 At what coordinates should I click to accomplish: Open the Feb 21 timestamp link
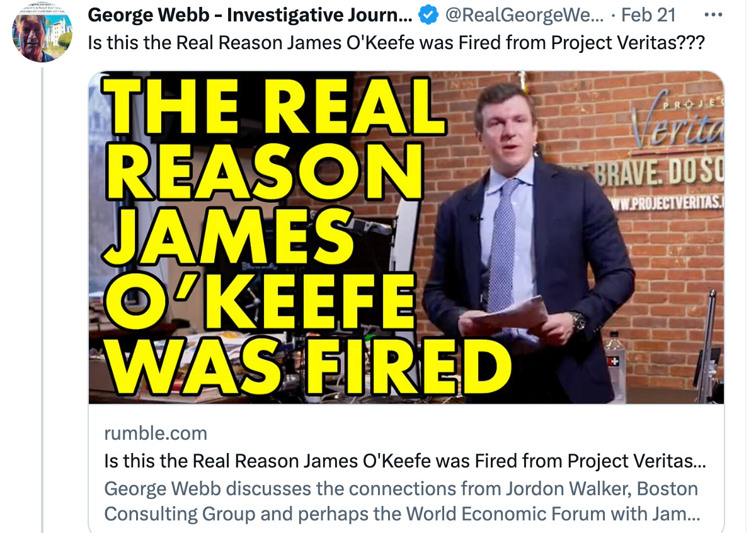[648, 15]
